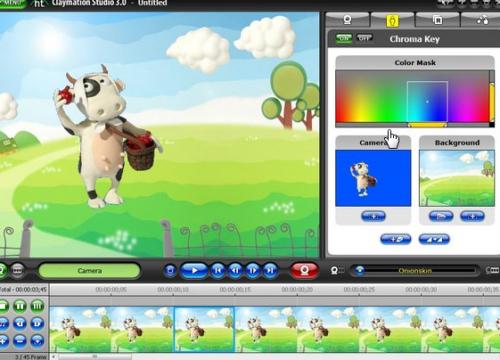Click the timeline marker 00:00:00;25

[x=359, y=290]
